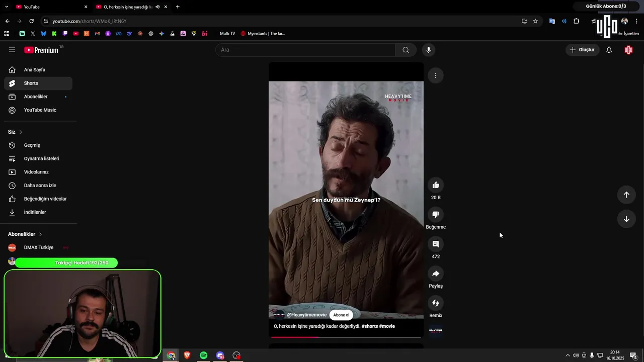Image resolution: width=644 pixels, height=362 pixels.
Task: Share the short with Paylaş icon
Action: tap(436, 274)
